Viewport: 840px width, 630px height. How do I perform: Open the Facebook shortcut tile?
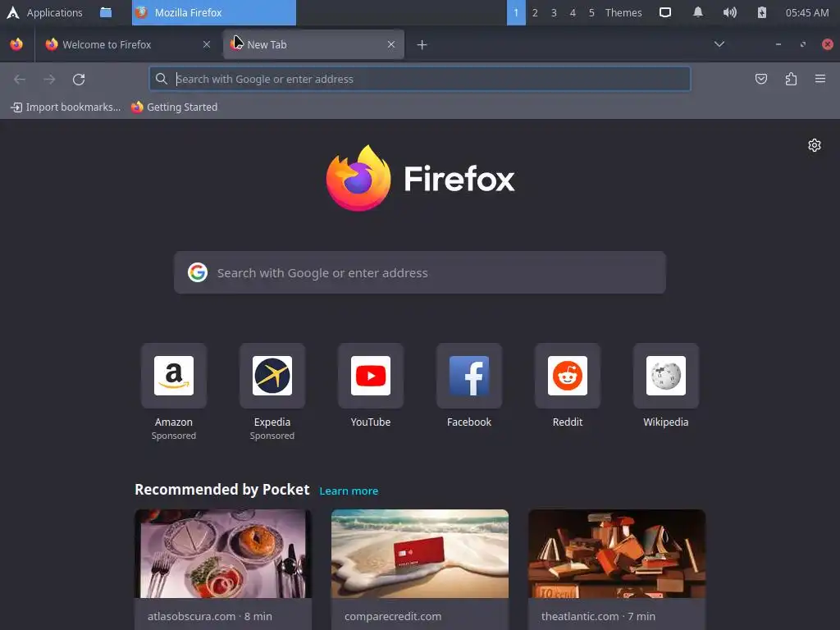click(469, 376)
